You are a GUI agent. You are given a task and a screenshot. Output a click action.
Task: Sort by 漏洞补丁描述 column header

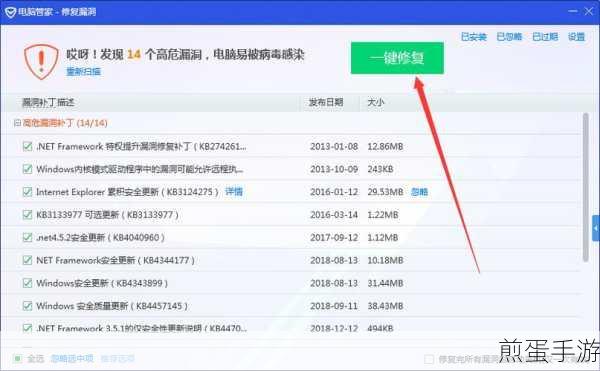click(48, 102)
